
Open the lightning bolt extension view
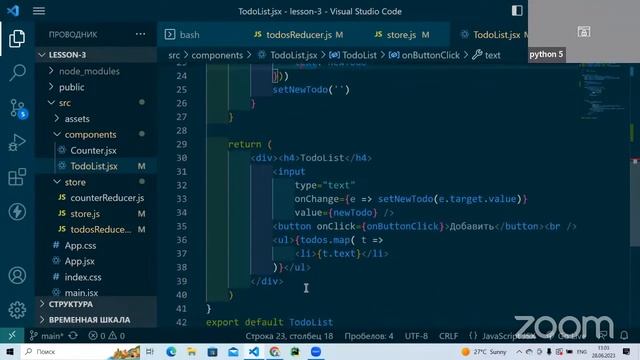tap(17, 211)
